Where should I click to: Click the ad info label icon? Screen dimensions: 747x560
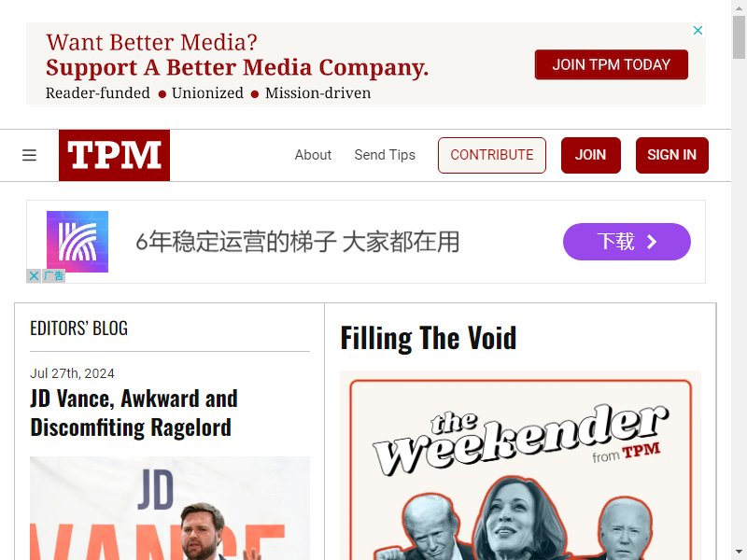click(53, 275)
